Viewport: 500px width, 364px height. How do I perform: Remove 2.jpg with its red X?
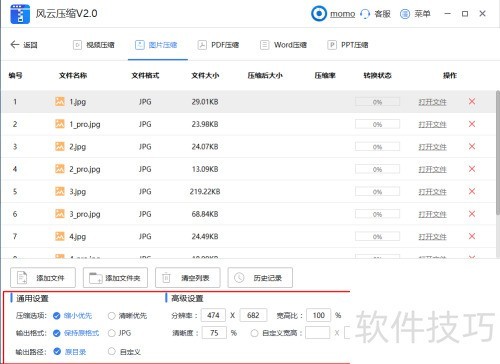[472, 146]
